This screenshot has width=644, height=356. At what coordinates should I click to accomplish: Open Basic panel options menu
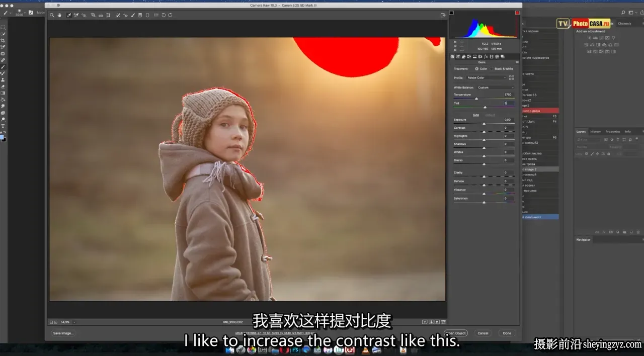(517, 62)
